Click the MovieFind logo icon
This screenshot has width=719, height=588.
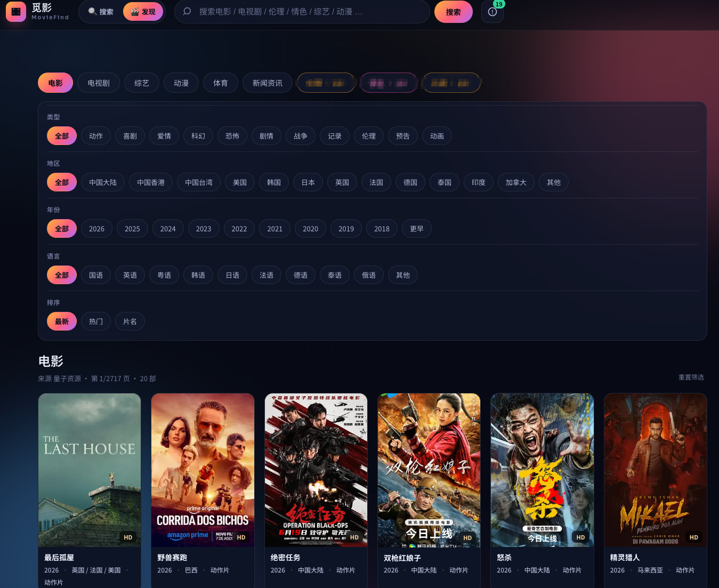point(16,11)
